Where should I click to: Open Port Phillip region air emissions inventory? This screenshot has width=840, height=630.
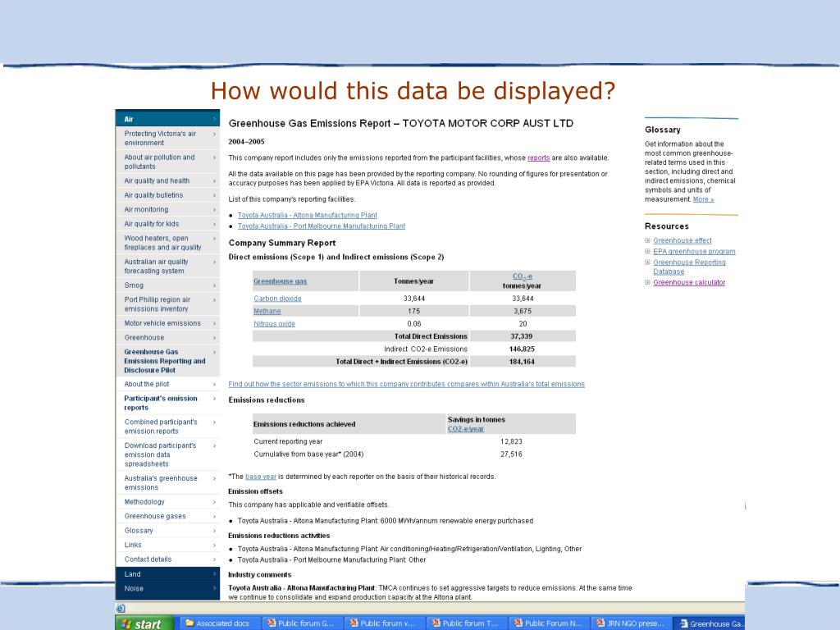point(167,304)
